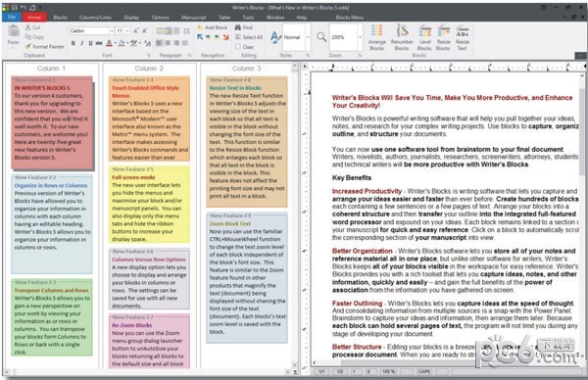Open the Manuscript ribbon tab
The height and width of the screenshot is (380, 588).
coord(193,18)
